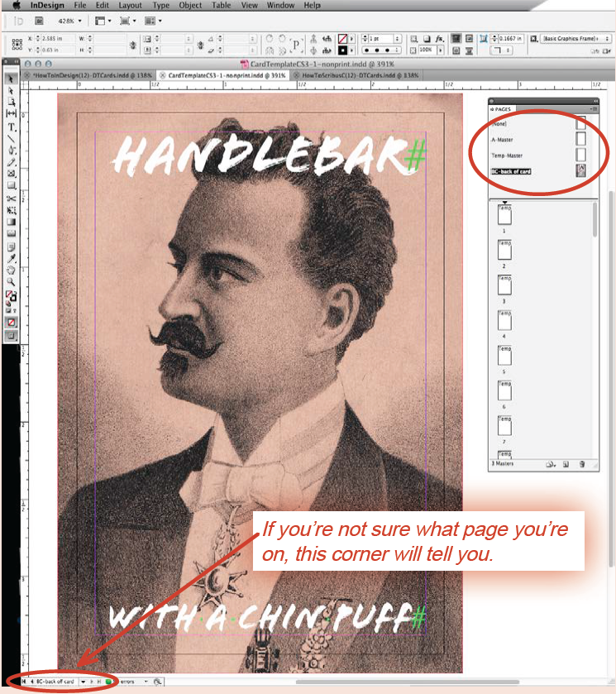Open the Layout menu
The width and height of the screenshot is (616, 694).
130,6
